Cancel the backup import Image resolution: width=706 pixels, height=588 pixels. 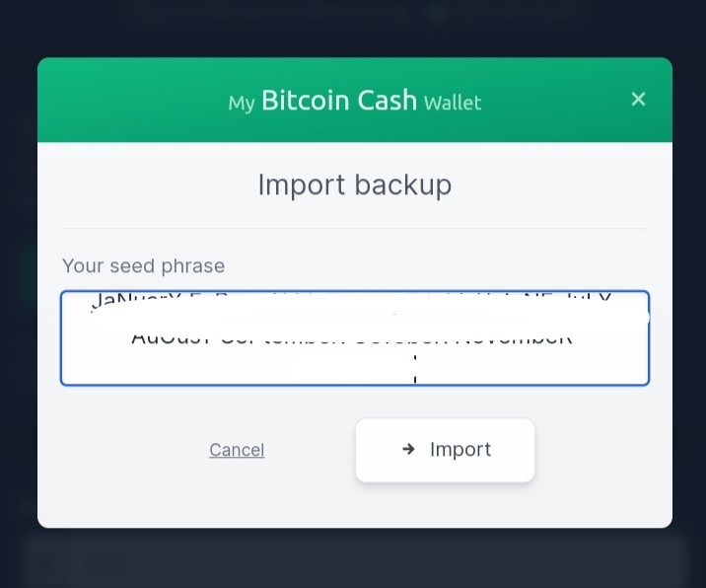click(x=237, y=450)
